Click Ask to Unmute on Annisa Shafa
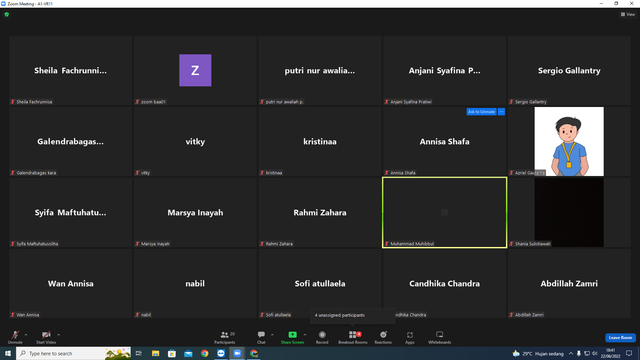 [481, 111]
